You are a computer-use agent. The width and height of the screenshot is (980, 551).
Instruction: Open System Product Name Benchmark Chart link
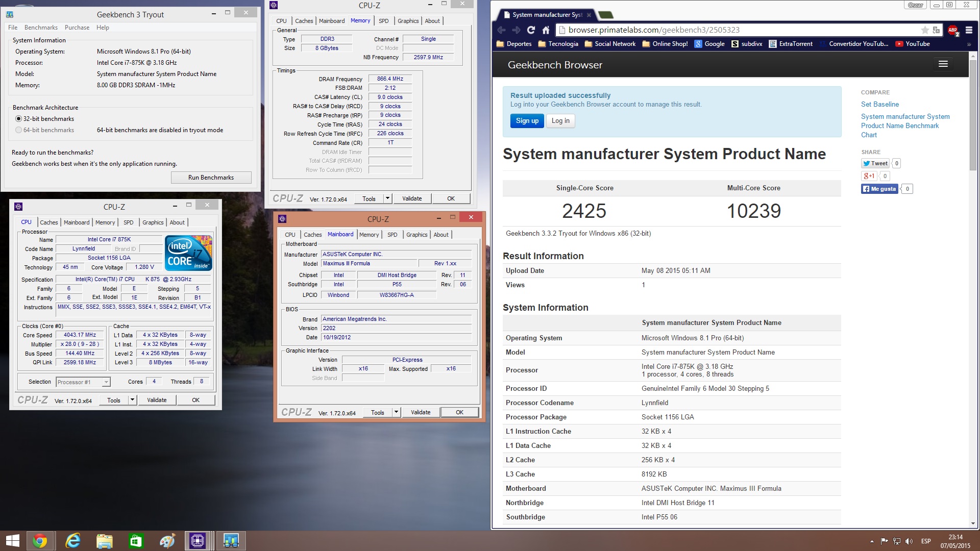[x=905, y=126]
